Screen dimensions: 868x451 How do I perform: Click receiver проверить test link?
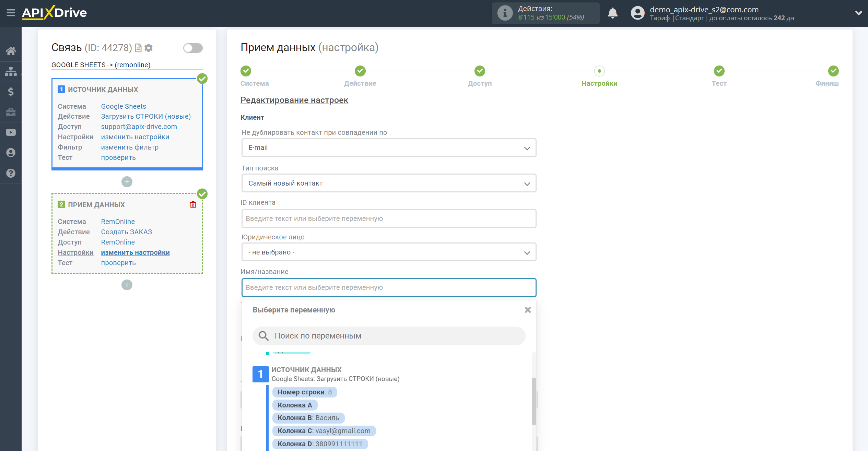pos(118,263)
